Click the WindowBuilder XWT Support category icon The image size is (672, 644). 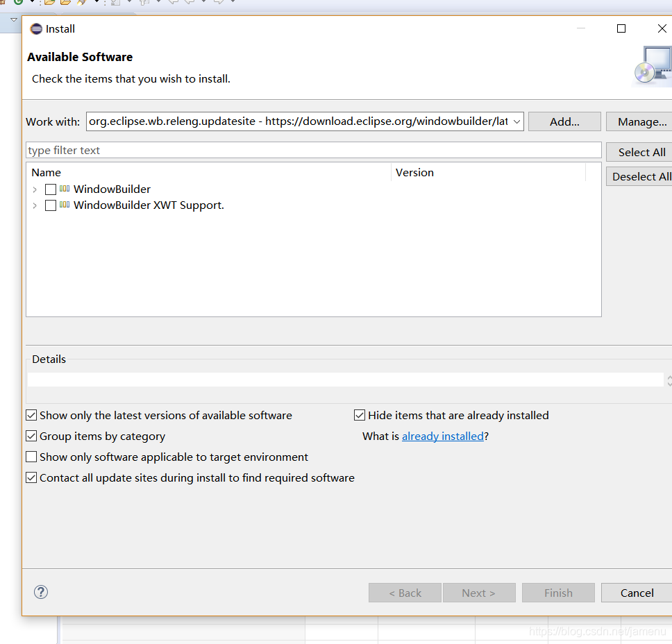point(65,205)
